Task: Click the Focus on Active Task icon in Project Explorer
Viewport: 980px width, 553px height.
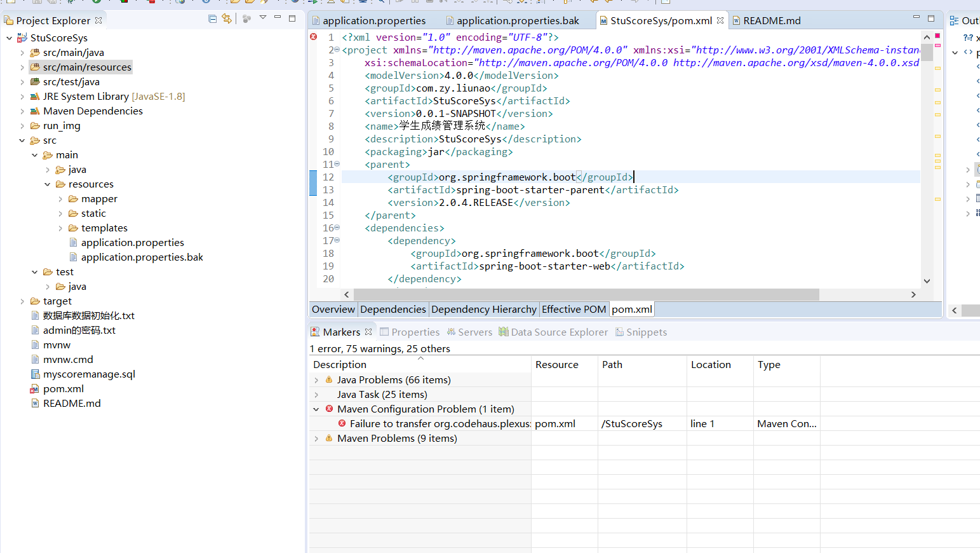Action: 246,19
